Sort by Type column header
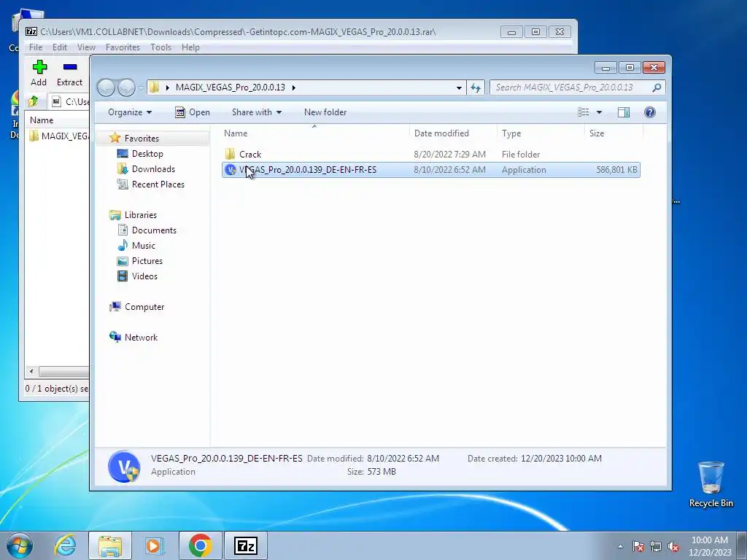Screen dimensions: 747x560 [x=541, y=133]
